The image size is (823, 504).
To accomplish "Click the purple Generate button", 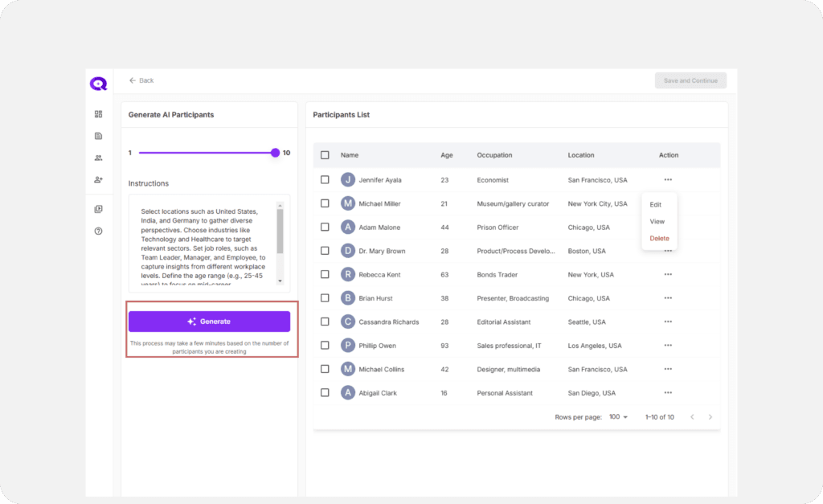I will pos(209,322).
